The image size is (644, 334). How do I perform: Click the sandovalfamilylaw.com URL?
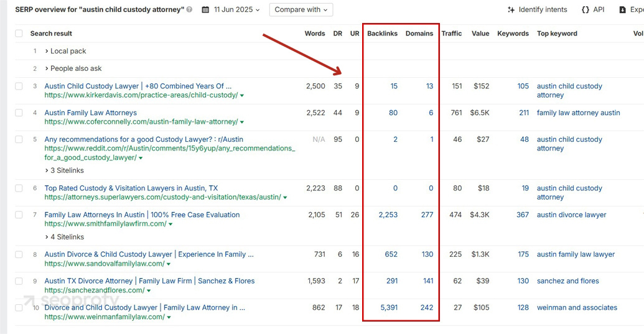point(105,264)
